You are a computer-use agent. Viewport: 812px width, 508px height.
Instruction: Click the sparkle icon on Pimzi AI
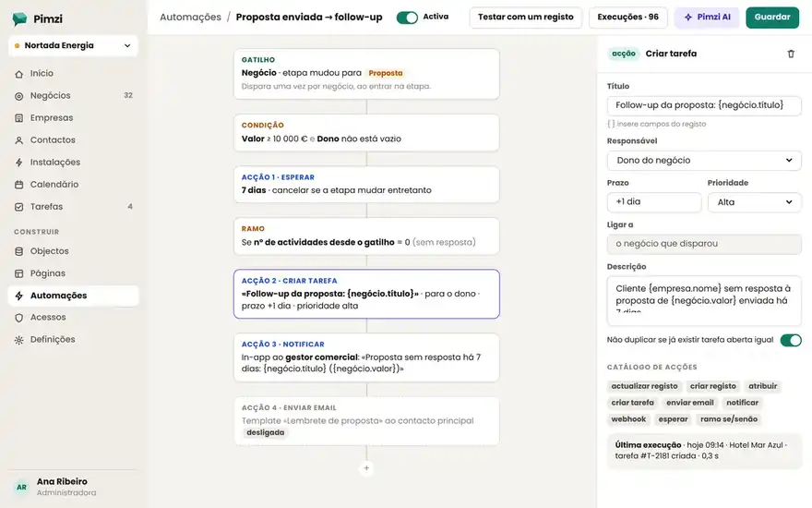point(688,18)
